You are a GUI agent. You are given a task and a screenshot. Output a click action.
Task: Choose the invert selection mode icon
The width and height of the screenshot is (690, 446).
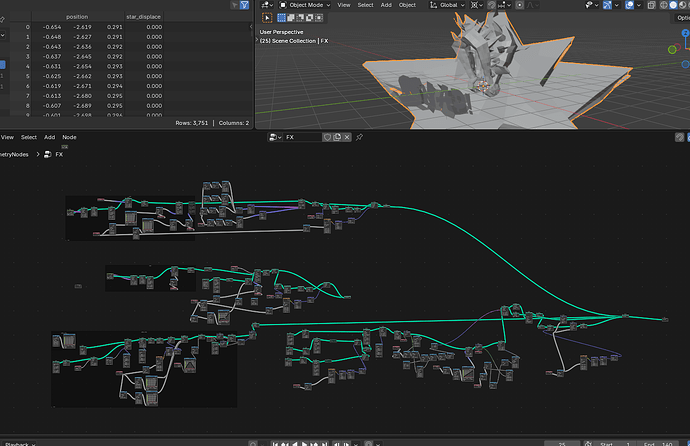coord(309,18)
